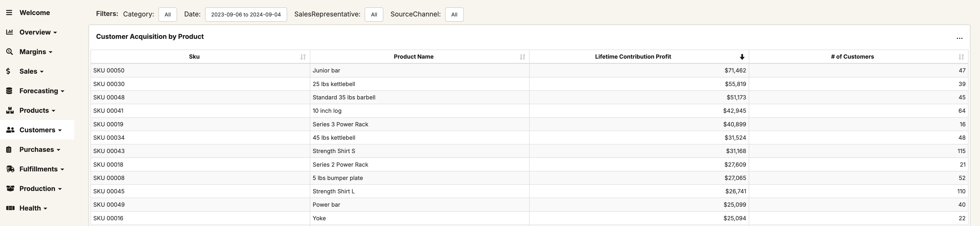Toggle sort on the Product Name column
This screenshot has width=980, height=226.
point(522,57)
